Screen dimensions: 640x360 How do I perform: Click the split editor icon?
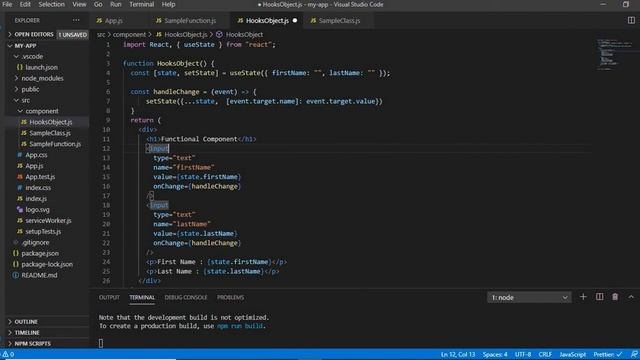(x=631, y=20)
